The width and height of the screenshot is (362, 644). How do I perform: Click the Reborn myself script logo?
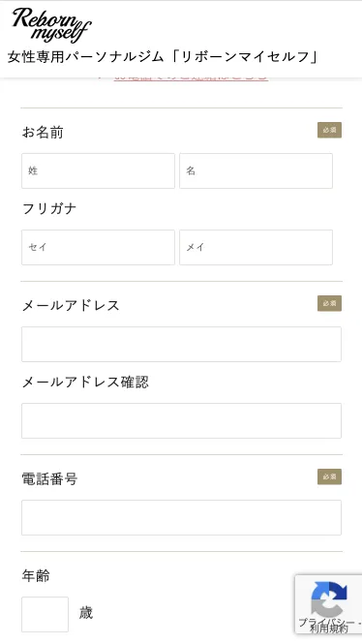(x=51, y=25)
